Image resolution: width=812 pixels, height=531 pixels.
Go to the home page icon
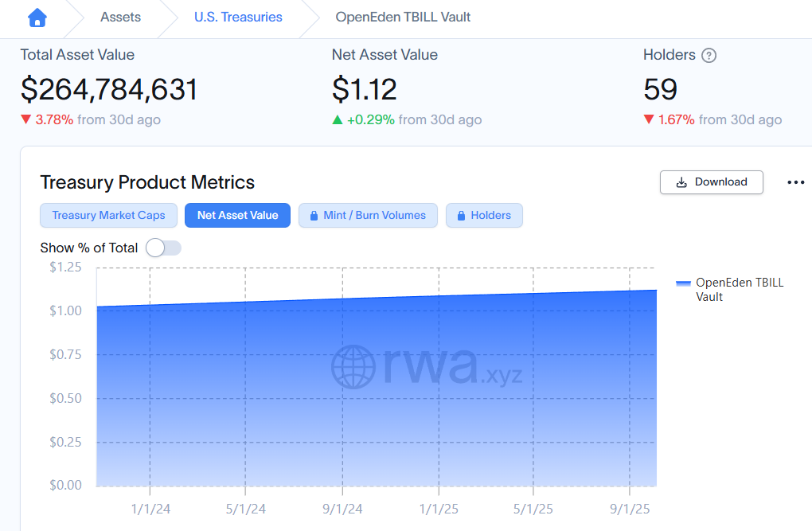[37, 17]
